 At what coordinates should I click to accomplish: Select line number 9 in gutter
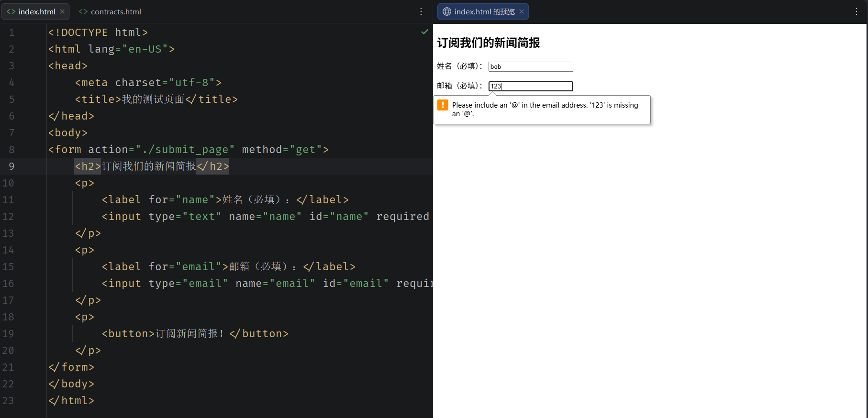point(11,166)
